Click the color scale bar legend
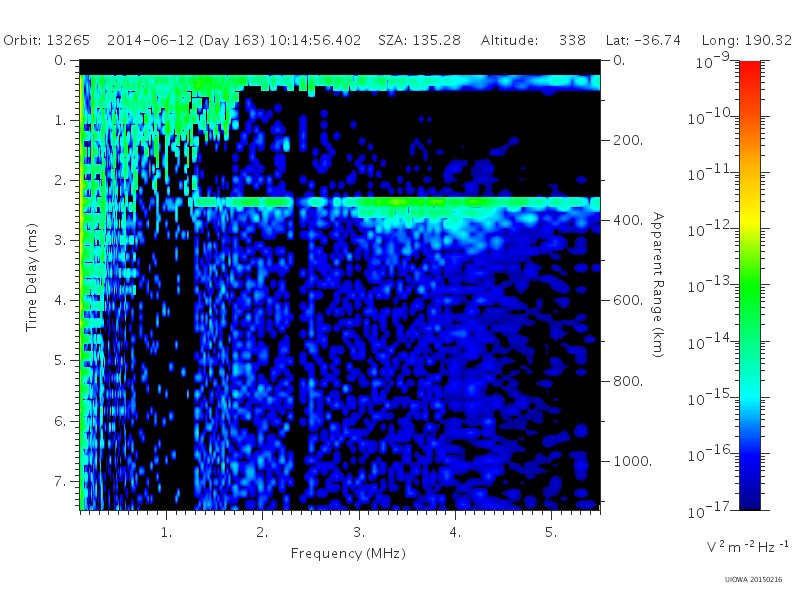This screenshot has height=600, width=800. tap(749, 285)
